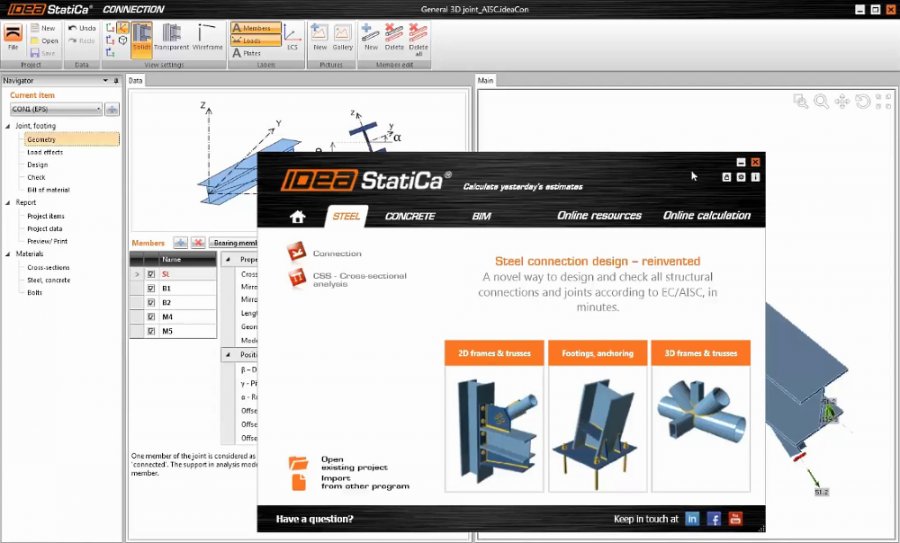
Task: Click rotate icon in Main view
Action: click(x=863, y=102)
